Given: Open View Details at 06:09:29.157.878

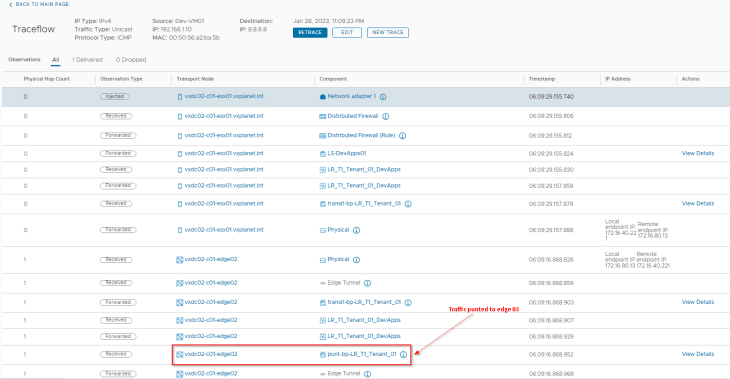Looking at the screenshot, I should point(697,203).
